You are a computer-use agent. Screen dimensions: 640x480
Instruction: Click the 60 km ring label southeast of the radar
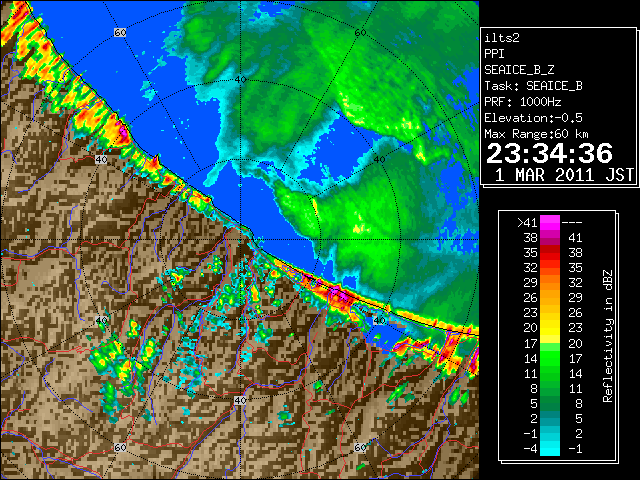[x=360, y=448]
